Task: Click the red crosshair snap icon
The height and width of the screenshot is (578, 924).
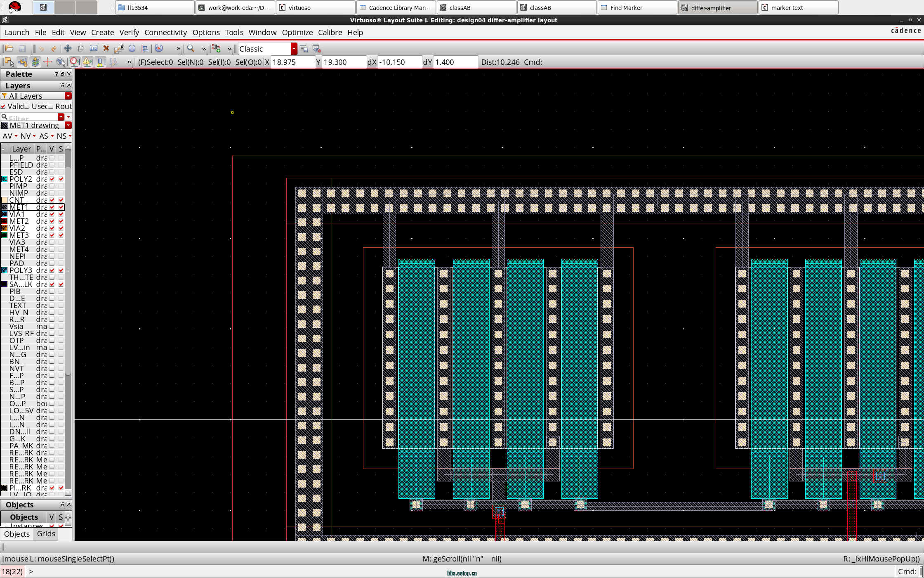Action: coord(48,62)
